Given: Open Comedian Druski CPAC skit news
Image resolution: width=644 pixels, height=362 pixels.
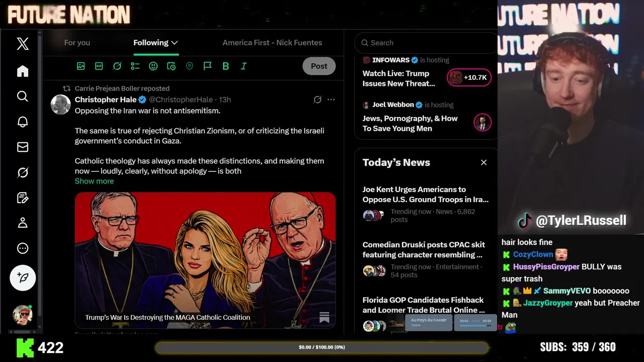Looking at the screenshot, I should [424, 249].
